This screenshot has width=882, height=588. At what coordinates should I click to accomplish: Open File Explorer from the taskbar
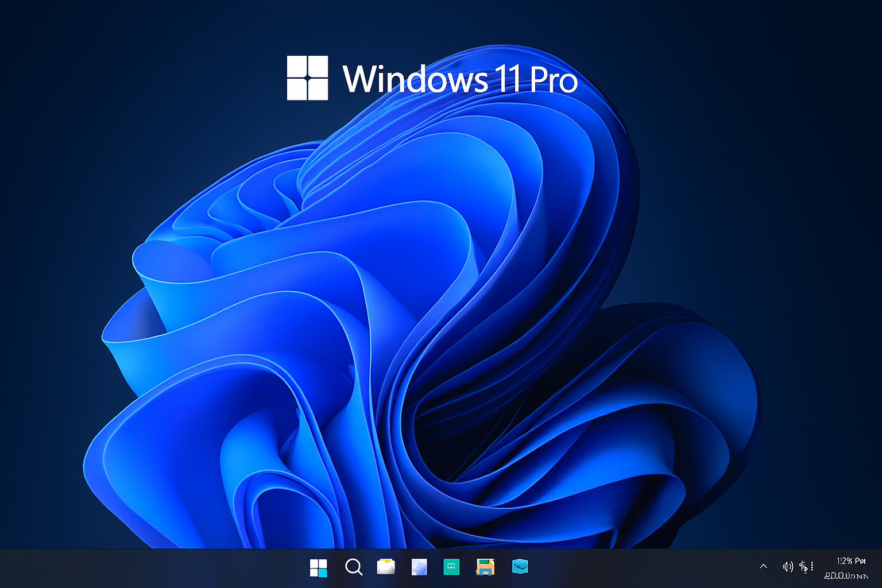tap(386, 567)
